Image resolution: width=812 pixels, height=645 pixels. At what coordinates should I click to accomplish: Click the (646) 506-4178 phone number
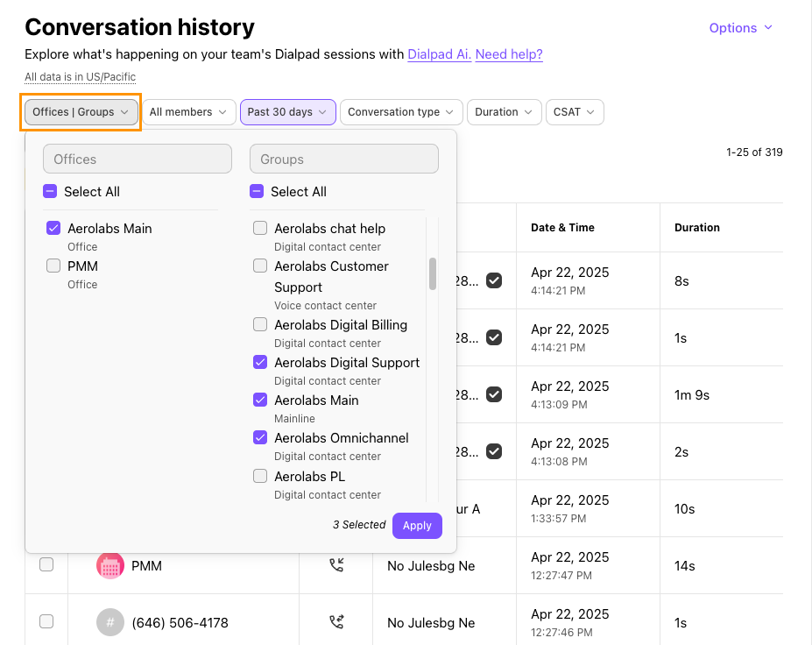coord(180,623)
